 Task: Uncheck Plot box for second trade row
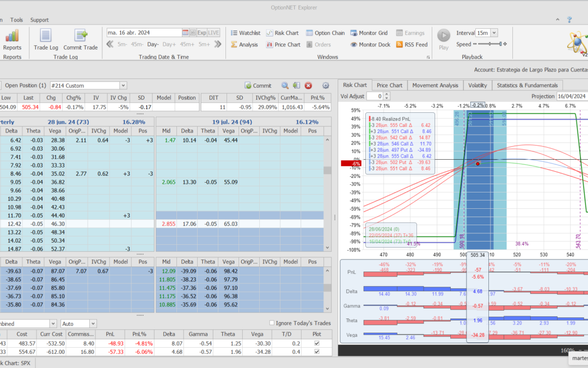317,352
